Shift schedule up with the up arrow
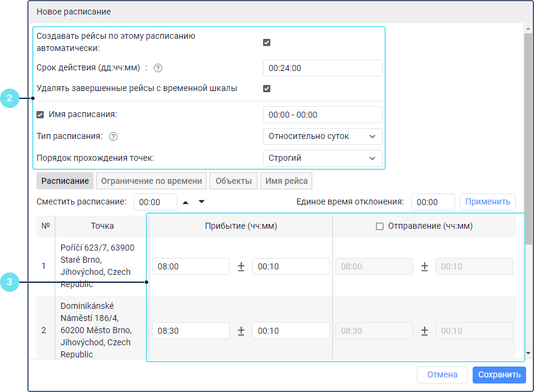The width and height of the screenshot is (534, 392). pyautogui.click(x=186, y=202)
